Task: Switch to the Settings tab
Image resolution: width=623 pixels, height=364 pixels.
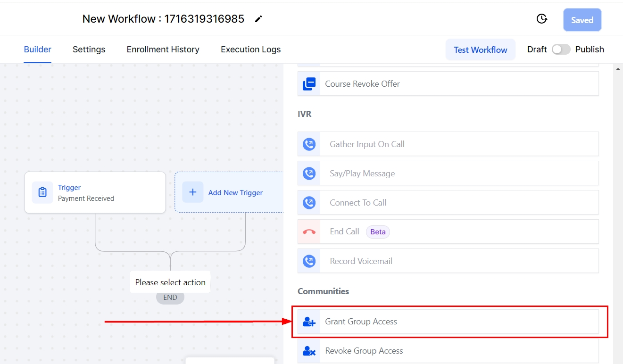Action: (89, 50)
